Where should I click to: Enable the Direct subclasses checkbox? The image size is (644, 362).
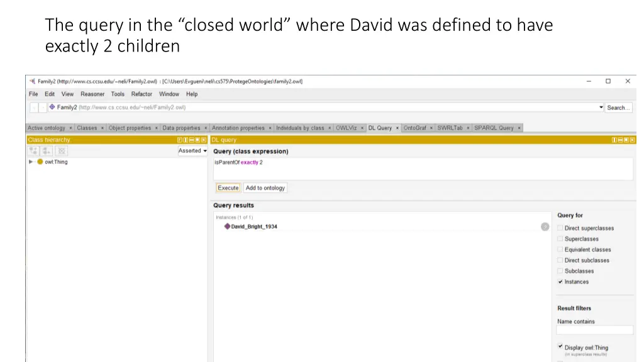560,260
